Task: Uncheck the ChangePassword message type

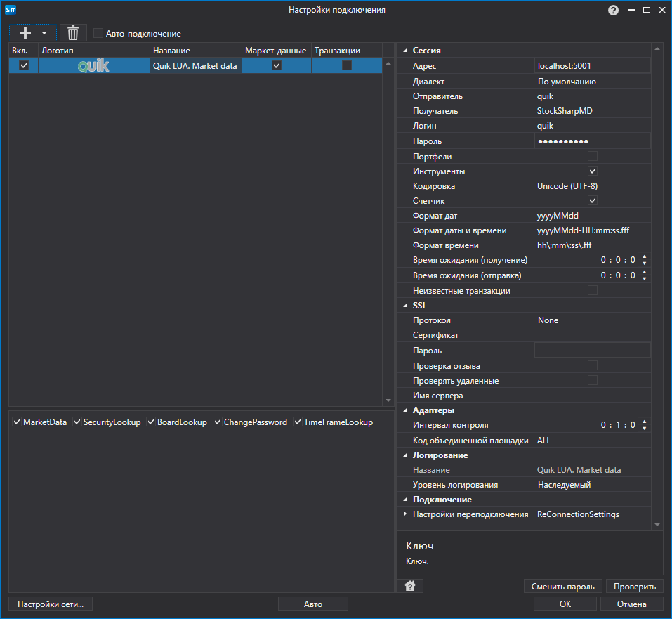Action: tap(218, 422)
